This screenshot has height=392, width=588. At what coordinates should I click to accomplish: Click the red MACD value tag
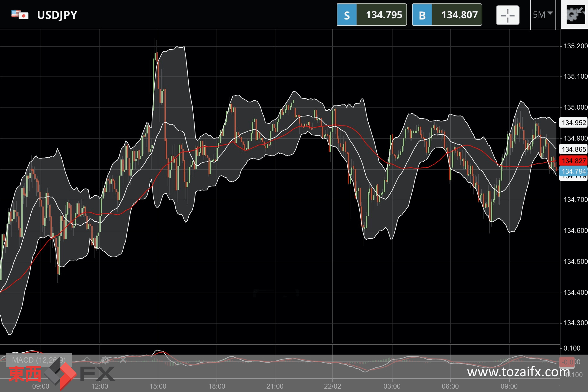coord(567,362)
